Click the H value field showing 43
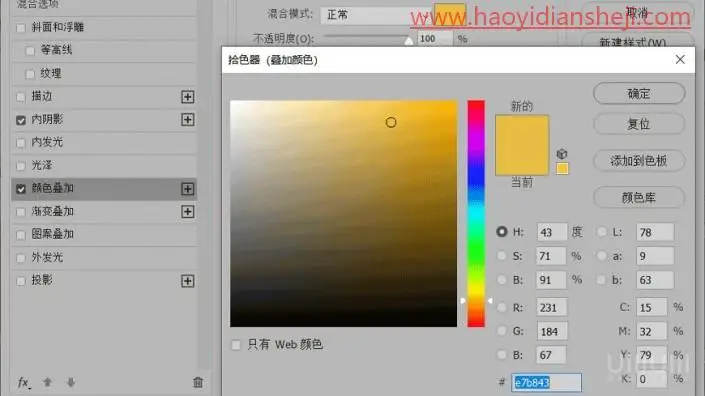 [552, 232]
